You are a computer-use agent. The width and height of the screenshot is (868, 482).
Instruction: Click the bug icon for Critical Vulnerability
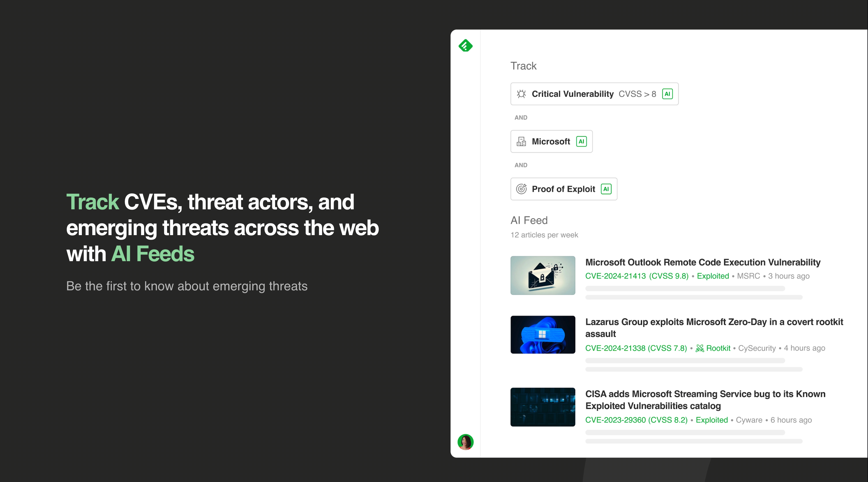[521, 94]
